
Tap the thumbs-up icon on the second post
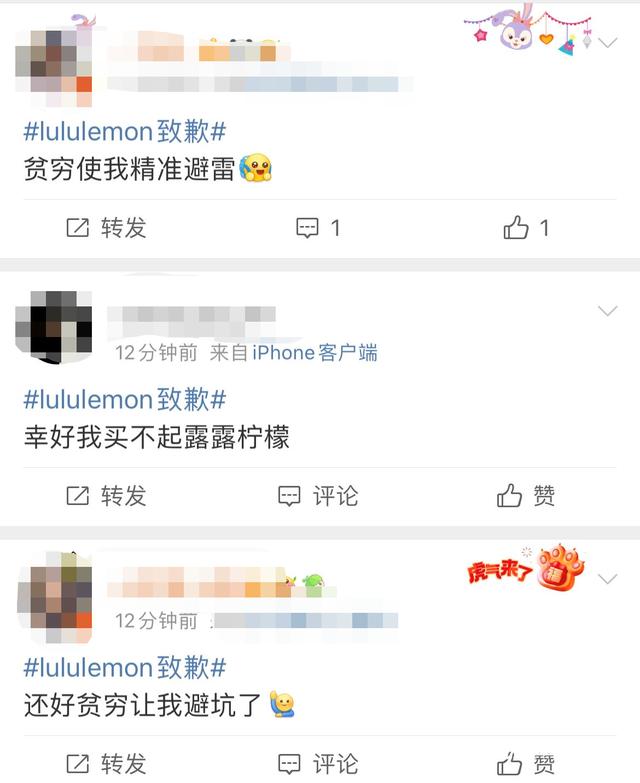point(509,495)
